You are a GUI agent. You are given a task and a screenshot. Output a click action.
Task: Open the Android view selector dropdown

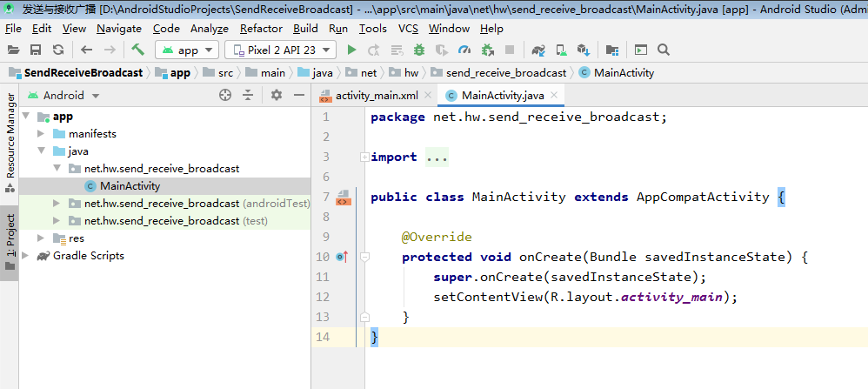pyautogui.click(x=63, y=96)
